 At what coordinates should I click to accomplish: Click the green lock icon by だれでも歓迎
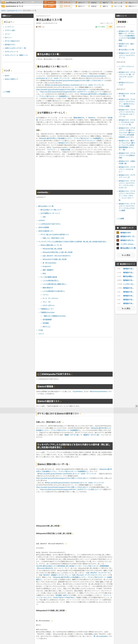point(96,27)
